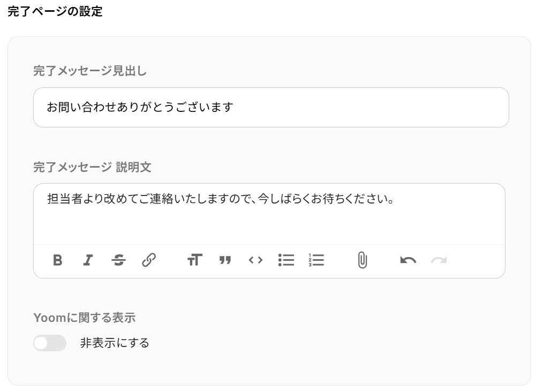The height and width of the screenshot is (392, 536).
Task: Create a bulleted list
Action: (x=286, y=260)
